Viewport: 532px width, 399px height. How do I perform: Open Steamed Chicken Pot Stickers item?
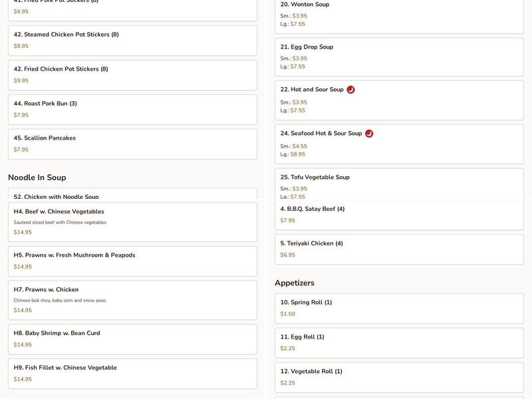pyautogui.click(x=132, y=41)
